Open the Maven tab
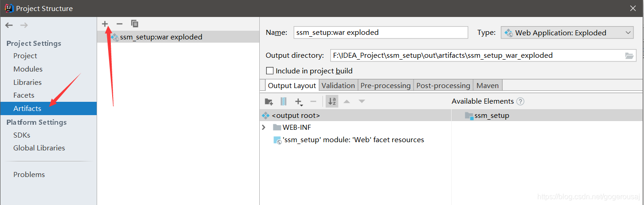The image size is (644, 205). click(x=487, y=85)
